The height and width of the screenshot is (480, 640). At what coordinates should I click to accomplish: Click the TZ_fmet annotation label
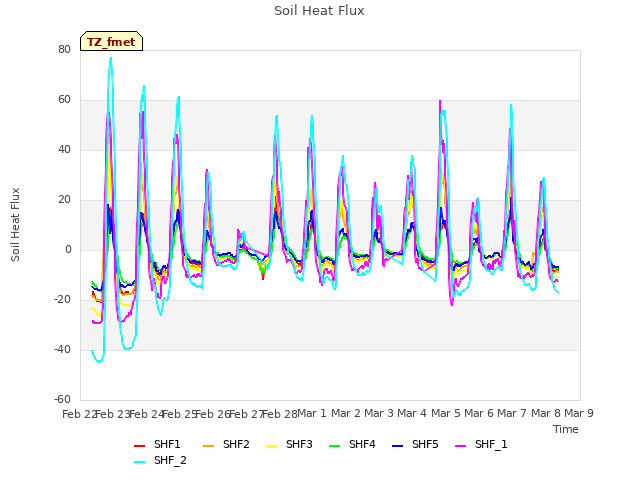click(111, 41)
